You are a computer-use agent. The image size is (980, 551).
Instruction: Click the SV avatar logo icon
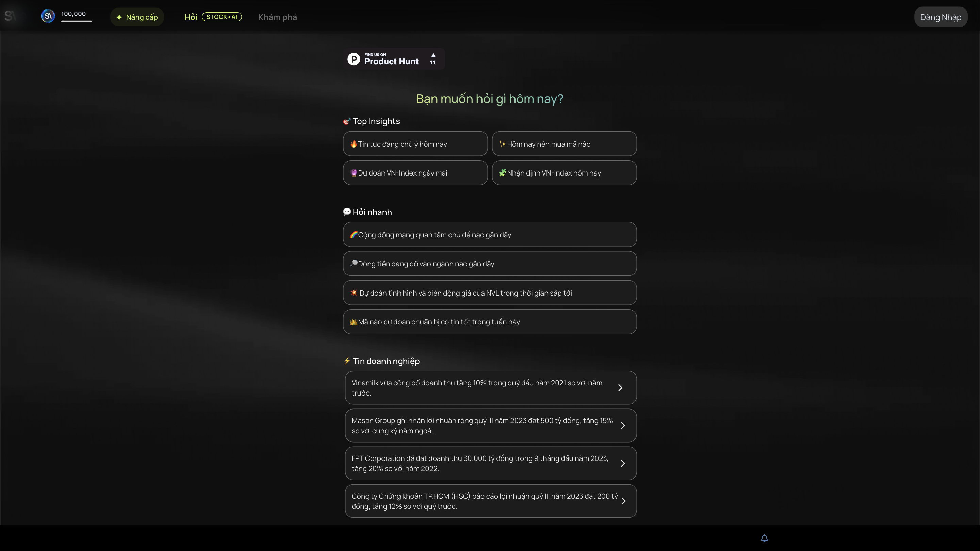(x=48, y=16)
